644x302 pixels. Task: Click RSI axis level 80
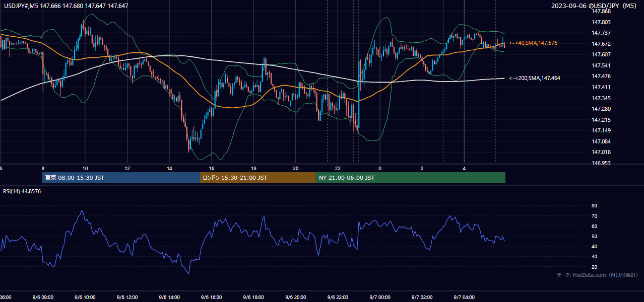tap(595, 206)
